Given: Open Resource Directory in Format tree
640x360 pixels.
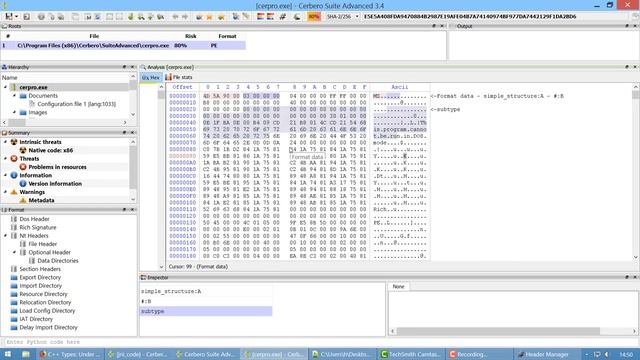Looking at the screenshot, I should 43,294.
